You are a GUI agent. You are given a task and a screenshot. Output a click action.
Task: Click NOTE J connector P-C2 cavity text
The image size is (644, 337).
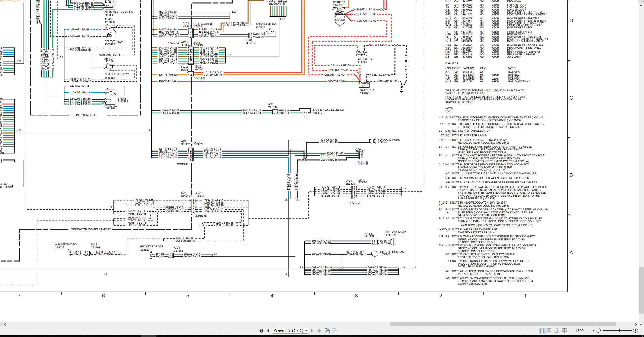[x=494, y=173]
